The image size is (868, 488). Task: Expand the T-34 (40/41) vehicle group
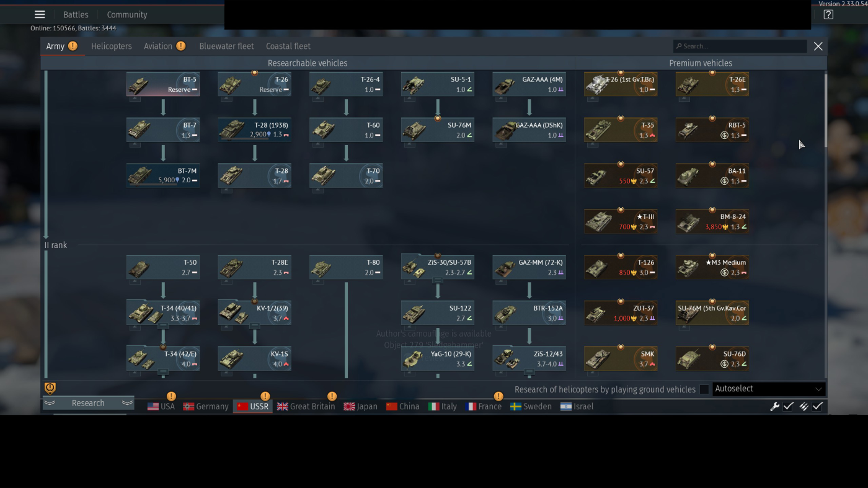(x=163, y=326)
